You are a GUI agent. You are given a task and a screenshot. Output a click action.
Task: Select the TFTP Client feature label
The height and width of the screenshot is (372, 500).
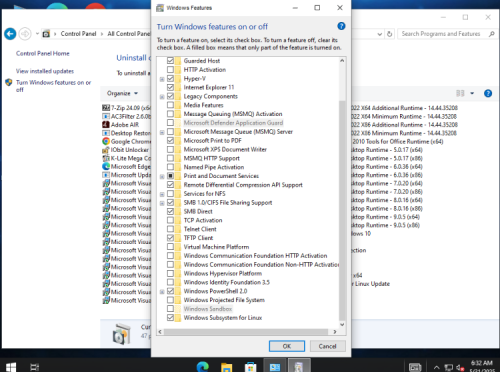coord(198,238)
